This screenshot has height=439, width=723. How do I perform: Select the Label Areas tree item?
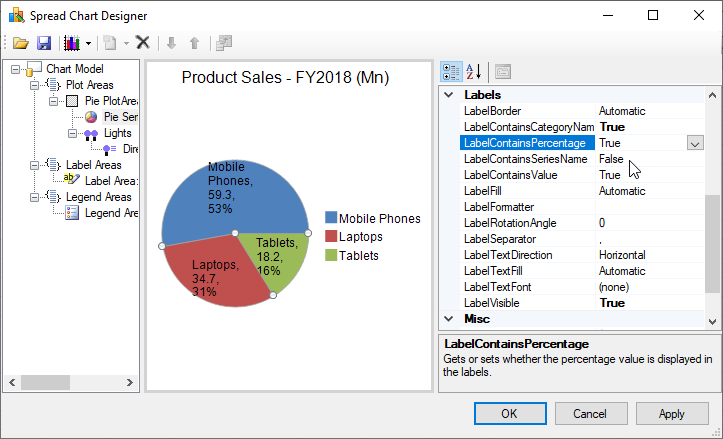[93, 165]
